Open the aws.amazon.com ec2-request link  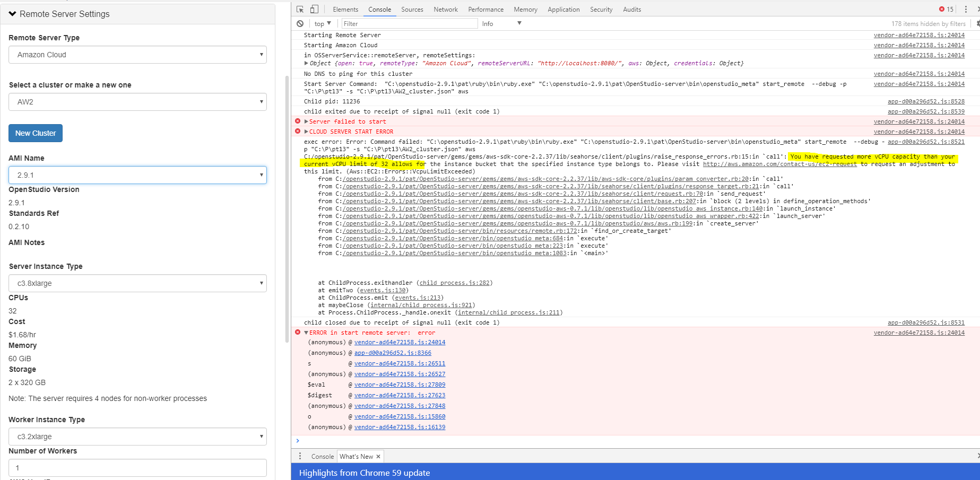point(779,164)
